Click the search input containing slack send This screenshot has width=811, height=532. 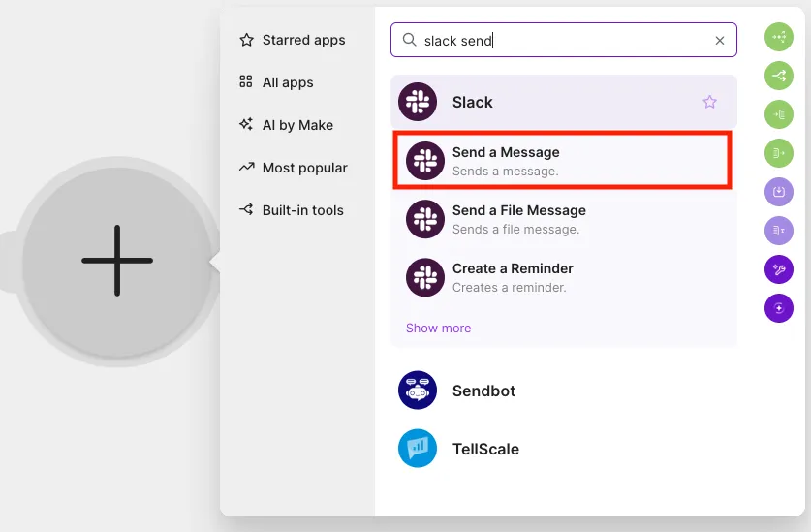click(563, 40)
